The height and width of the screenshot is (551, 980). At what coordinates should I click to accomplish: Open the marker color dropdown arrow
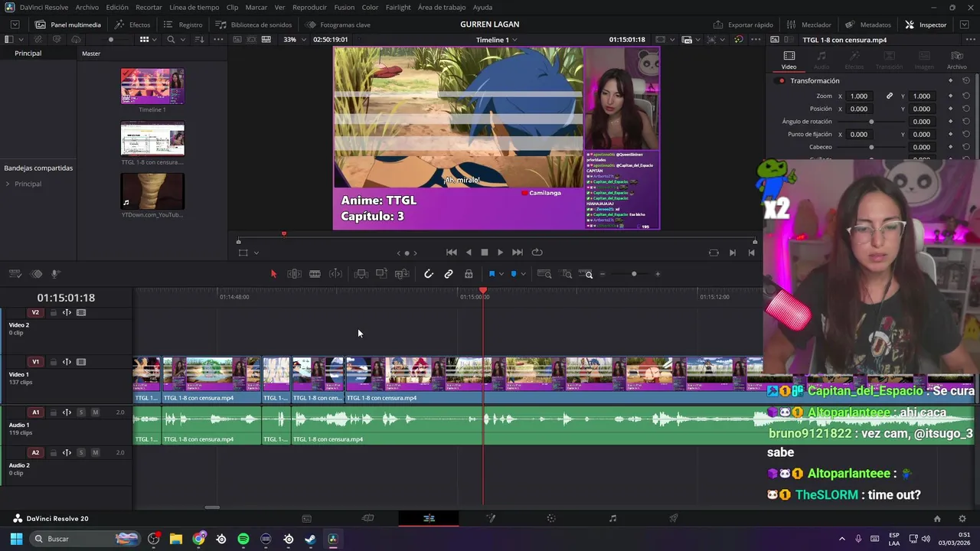(x=523, y=274)
